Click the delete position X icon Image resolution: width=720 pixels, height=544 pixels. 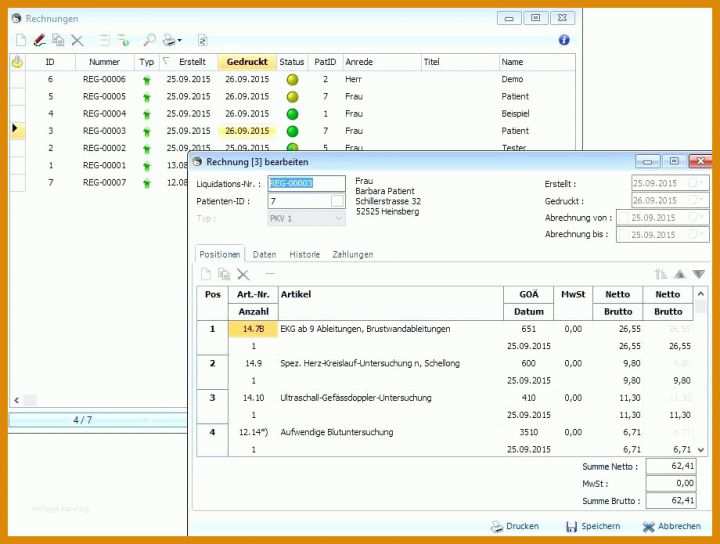click(x=243, y=275)
